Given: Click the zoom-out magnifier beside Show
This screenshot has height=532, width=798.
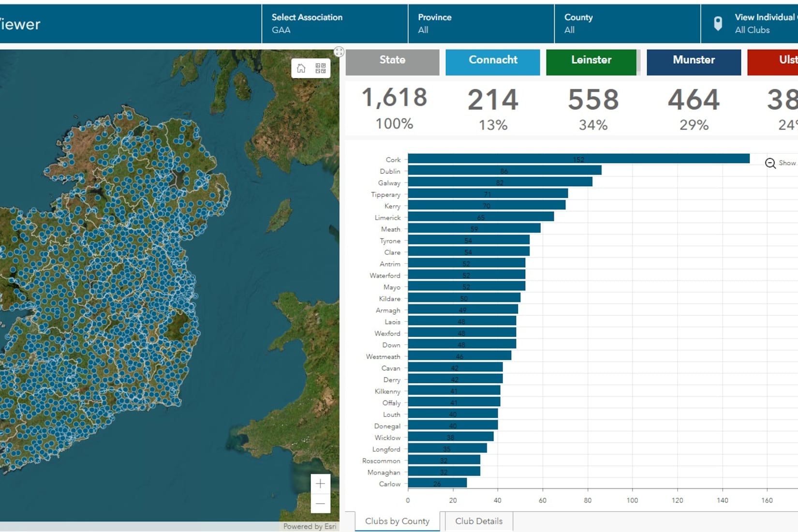Looking at the screenshot, I should click(770, 163).
